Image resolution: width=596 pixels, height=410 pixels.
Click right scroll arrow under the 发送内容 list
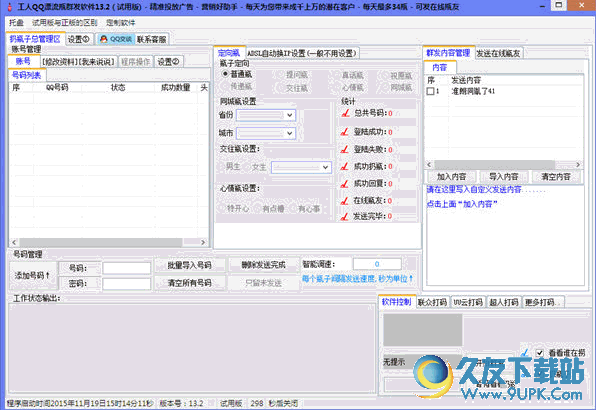pyautogui.click(x=578, y=165)
